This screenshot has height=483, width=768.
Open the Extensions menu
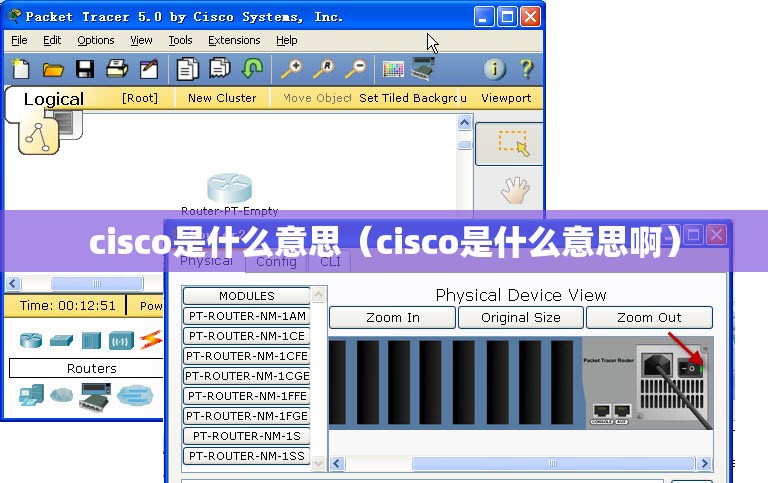pyautogui.click(x=234, y=40)
